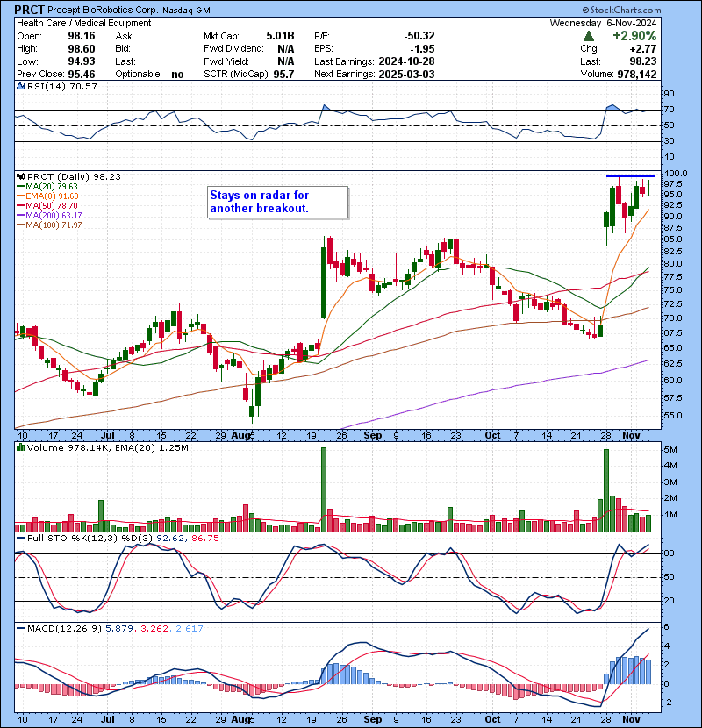The image size is (702, 728).
Task: Click the blue resistance line near 100
Action: click(x=630, y=176)
